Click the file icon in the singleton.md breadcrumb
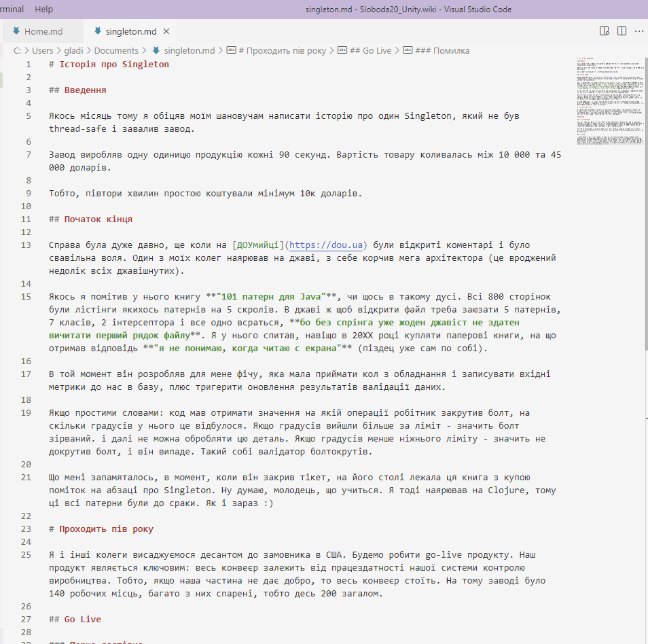The height and width of the screenshot is (644, 648). [156, 50]
